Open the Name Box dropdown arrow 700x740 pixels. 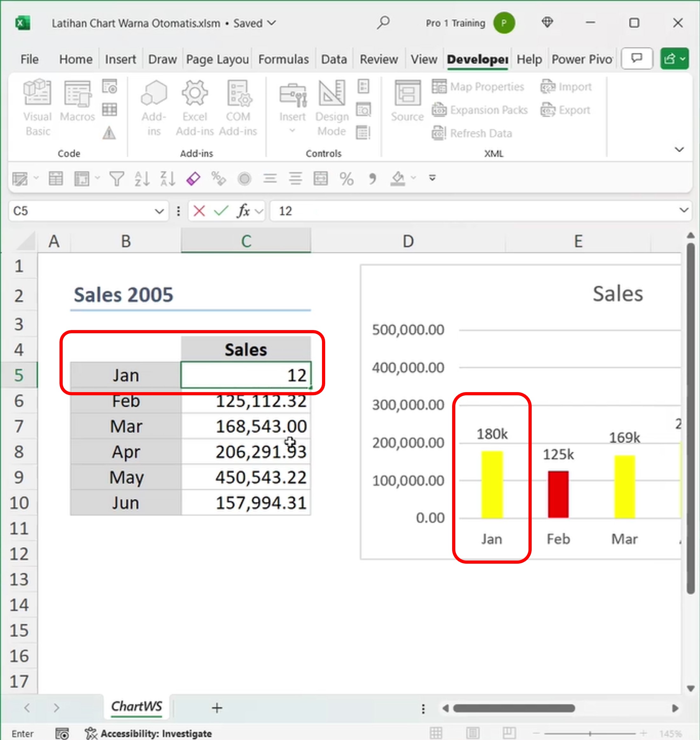tap(159, 212)
